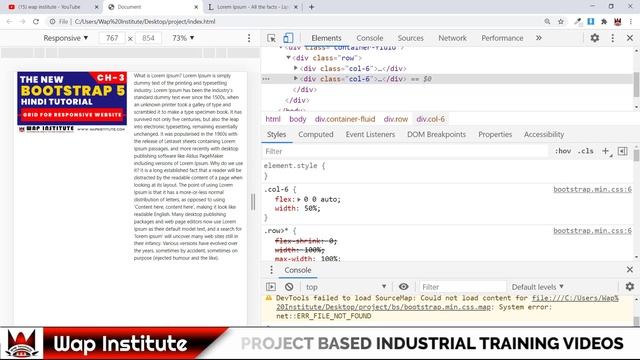The width and height of the screenshot is (640, 360).
Task: Toggle the :hov element state button
Action: (563, 151)
